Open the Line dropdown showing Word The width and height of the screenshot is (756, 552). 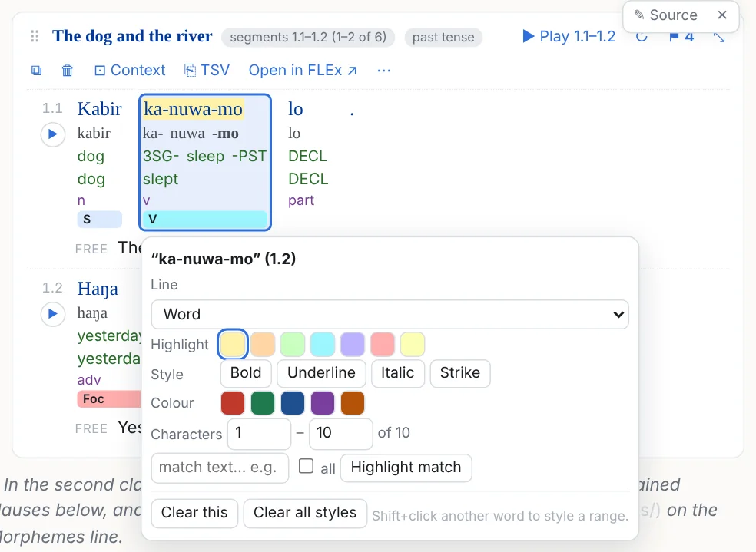click(390, 315)
